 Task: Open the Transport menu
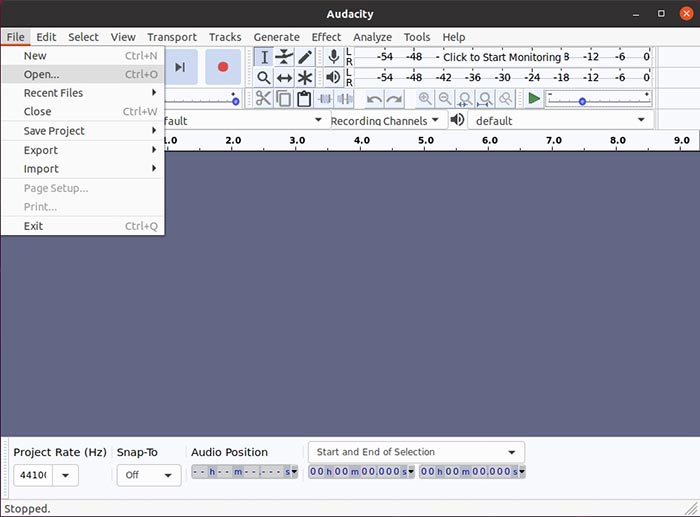pyautogui.click(x=172, y=37)
